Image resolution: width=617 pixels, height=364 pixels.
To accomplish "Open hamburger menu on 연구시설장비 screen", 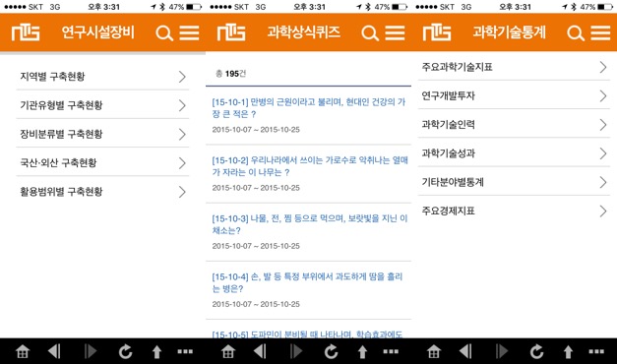I will pos(190,33).
